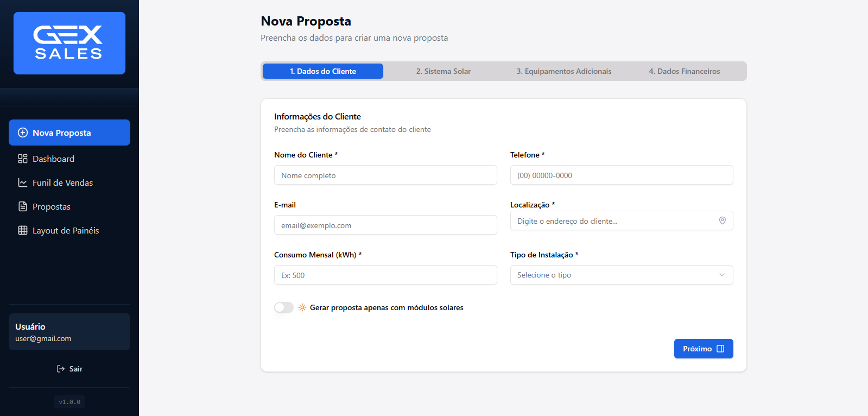868x416 pixels.
Task: Click the plus icon beside Nova Proposta
Action: 23,133
